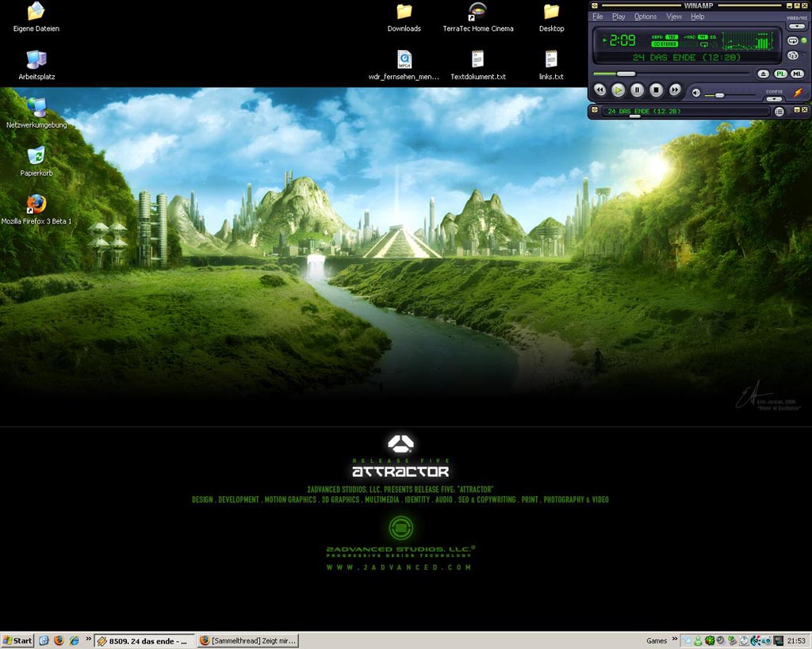Open Winamp View menu
812x649 pixels.
click(674, 17)
